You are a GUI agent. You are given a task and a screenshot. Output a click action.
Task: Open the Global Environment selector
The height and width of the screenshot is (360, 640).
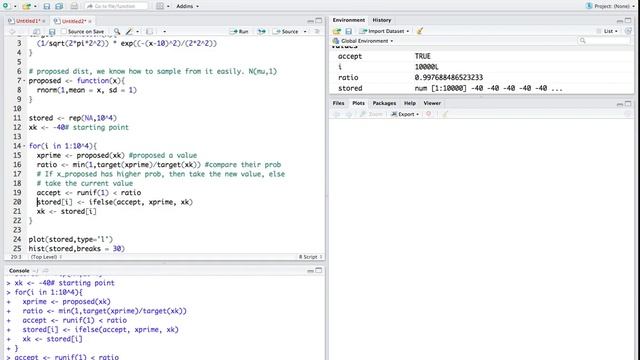point(363,41)
